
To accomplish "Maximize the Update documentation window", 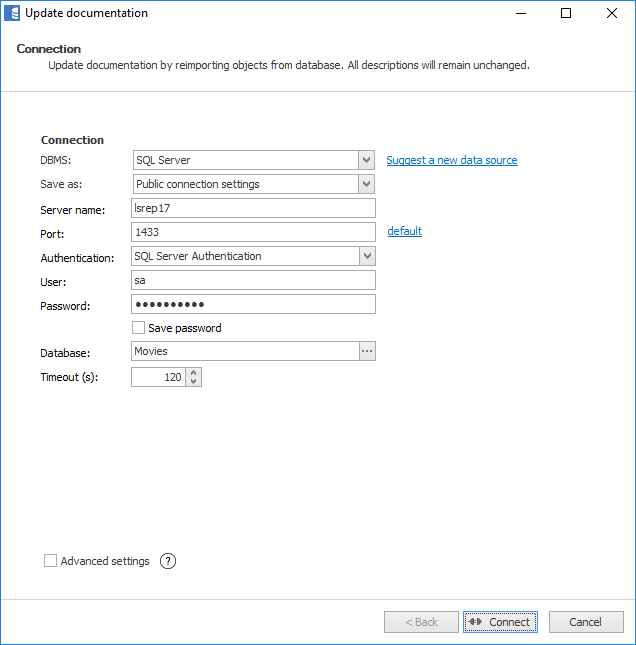I will point(566,14).
